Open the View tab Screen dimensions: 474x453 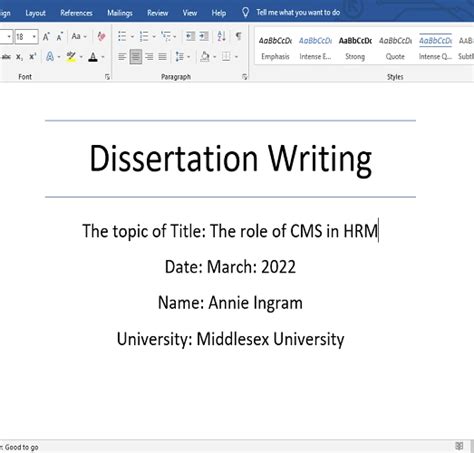point(190,13)
